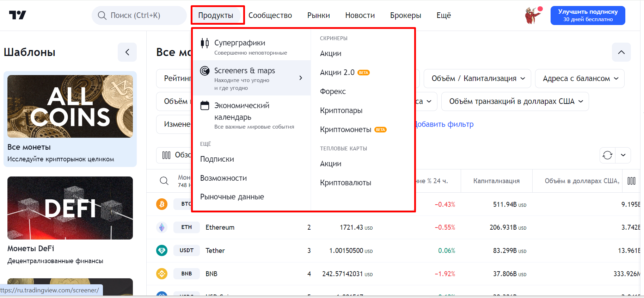The height and width of the screenshot is (298, 644).
Task: Open the Рейтинг filter dropdown
Action: 174,79
